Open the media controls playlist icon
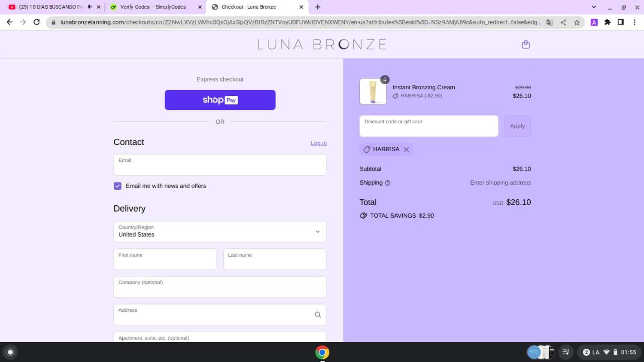Image resolution: width=644 pixels, height=362 pixels. (566, 352)
